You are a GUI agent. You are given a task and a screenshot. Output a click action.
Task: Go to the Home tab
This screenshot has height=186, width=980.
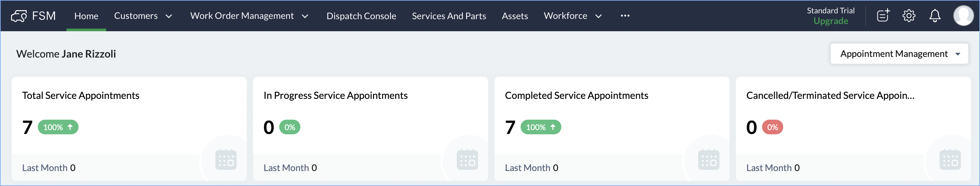[86, 16]
